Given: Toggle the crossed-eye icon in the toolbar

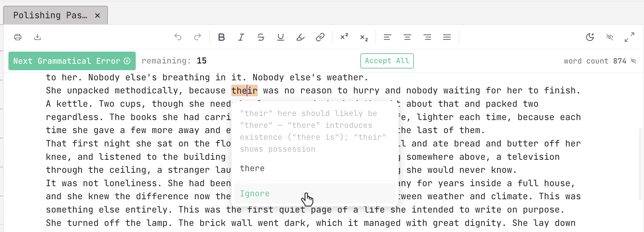Looking at the screenshot, I should (x=610, y=37).
